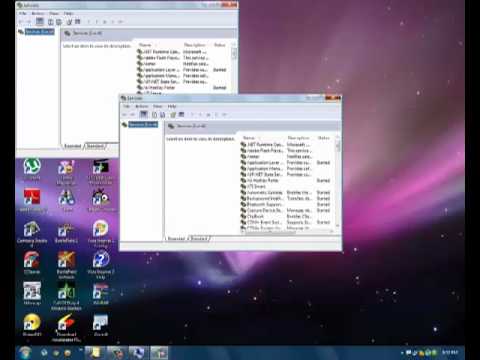This screenshot has height=360, width=480.
Task: Sort by Description column in front Services window
Action: pos(298,138)
